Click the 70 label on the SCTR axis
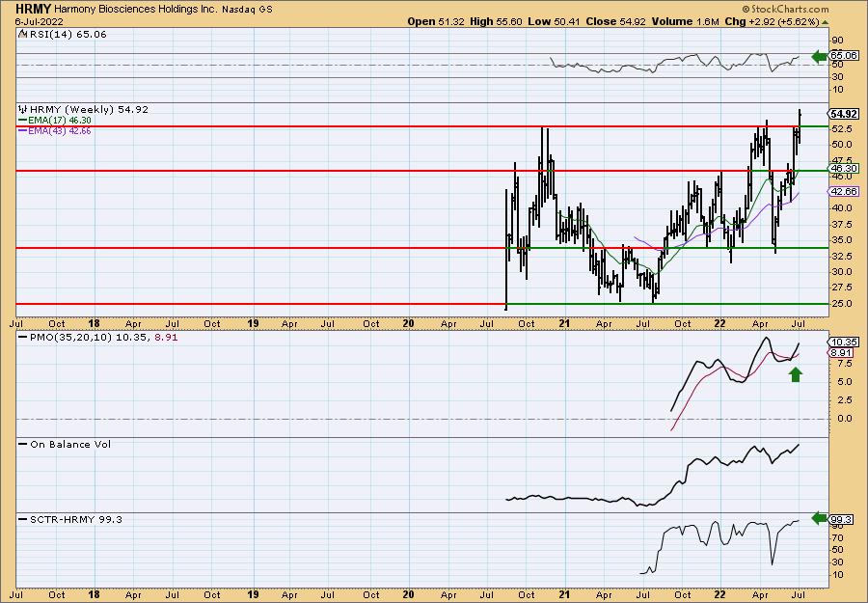The height and width of the screenshot is (603, 868). (837, 537)
